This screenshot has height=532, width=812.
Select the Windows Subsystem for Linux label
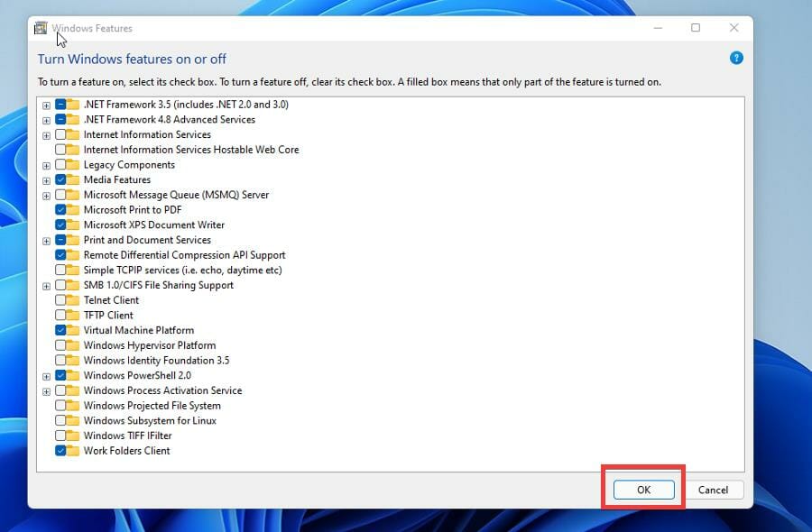pos(150,420)
